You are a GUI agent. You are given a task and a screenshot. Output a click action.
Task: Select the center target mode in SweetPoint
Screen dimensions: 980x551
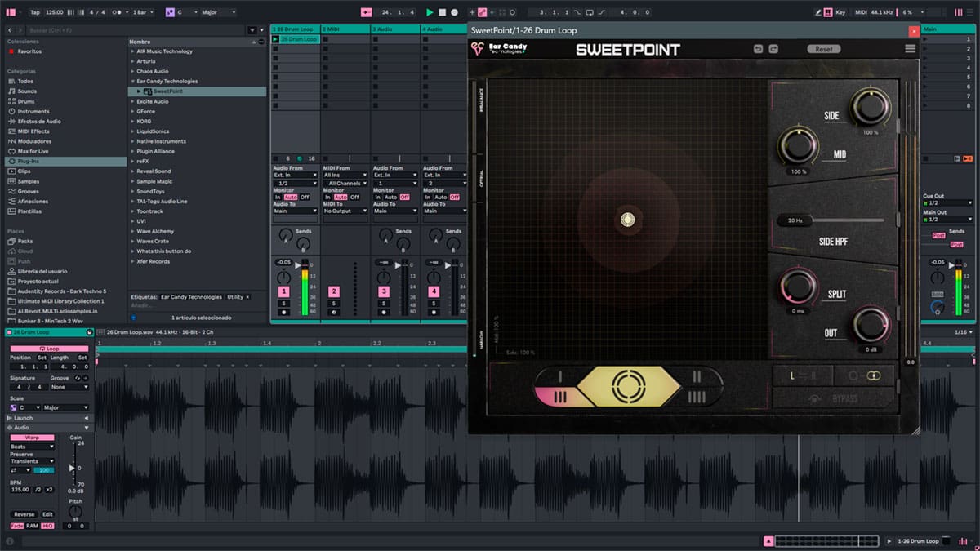pos(628,386)
